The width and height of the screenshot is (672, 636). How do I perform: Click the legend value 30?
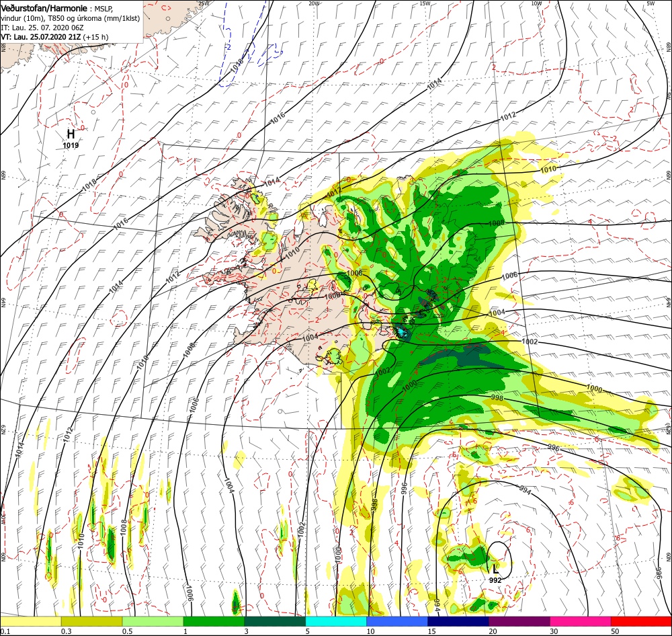554,631
